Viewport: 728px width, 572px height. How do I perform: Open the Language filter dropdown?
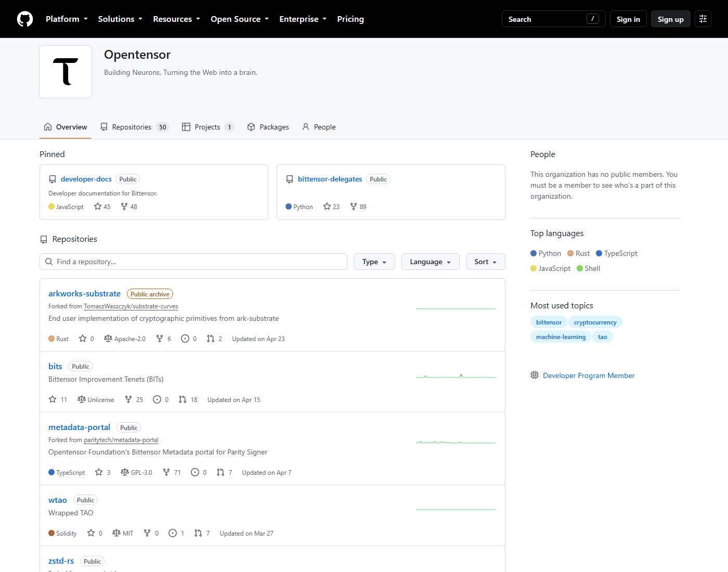point(431,262)
